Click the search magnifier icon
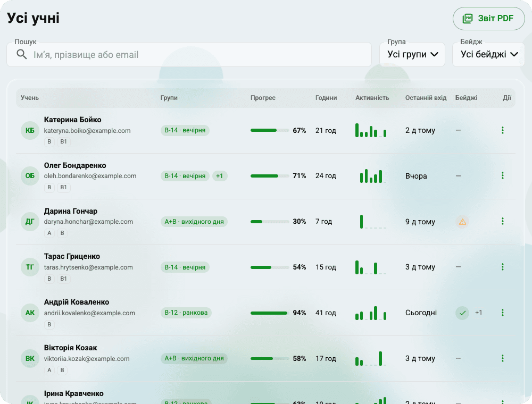Image resolution: width=532 pixels, height=404 pixels. [x=22, y=54]
